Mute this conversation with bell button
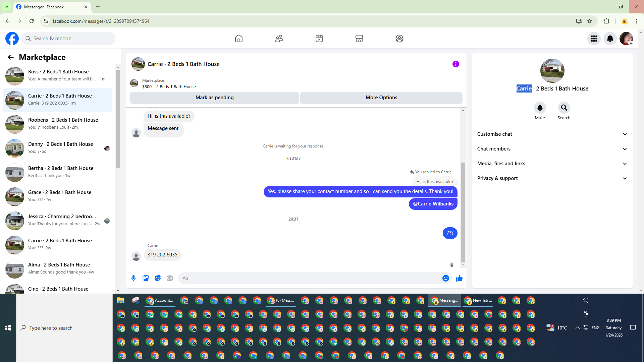This screenshot has width=644, height=362. [540, 108]
